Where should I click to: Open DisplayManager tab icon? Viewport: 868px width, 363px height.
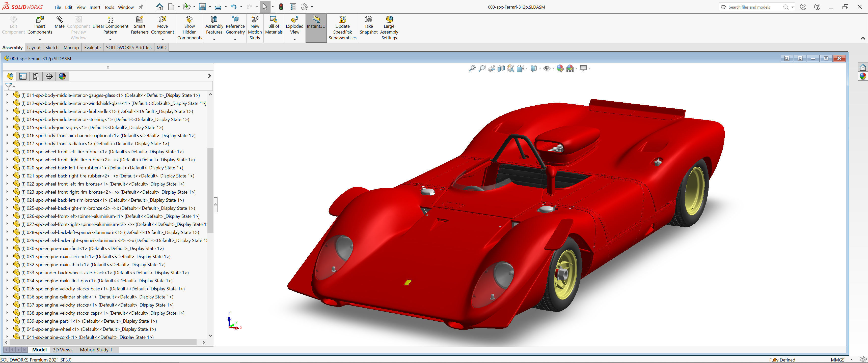tap(62, 76)
